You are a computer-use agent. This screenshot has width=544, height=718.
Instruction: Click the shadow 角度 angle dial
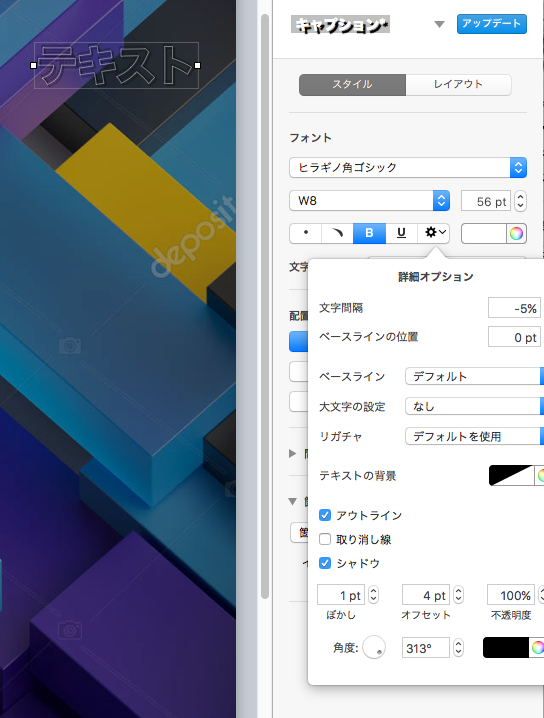pyautogui.click(x=374, y=647)
